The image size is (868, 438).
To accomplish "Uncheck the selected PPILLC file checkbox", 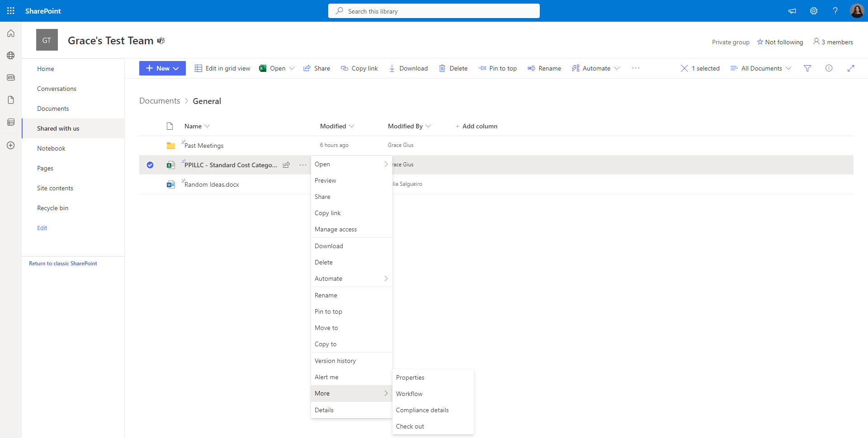I will [150, 165].
